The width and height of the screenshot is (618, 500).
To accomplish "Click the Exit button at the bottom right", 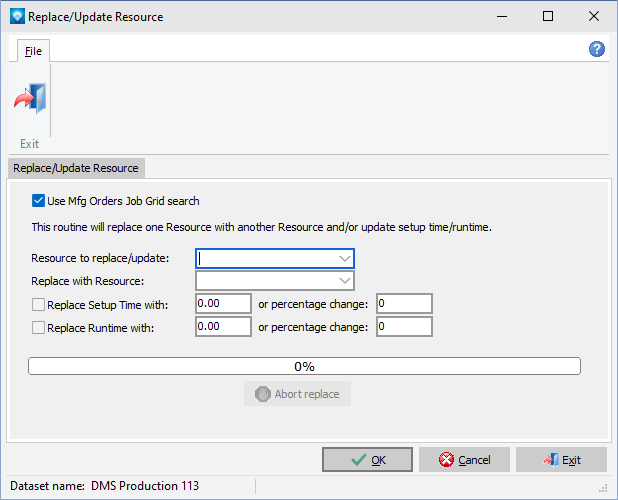I will point(561,460).
